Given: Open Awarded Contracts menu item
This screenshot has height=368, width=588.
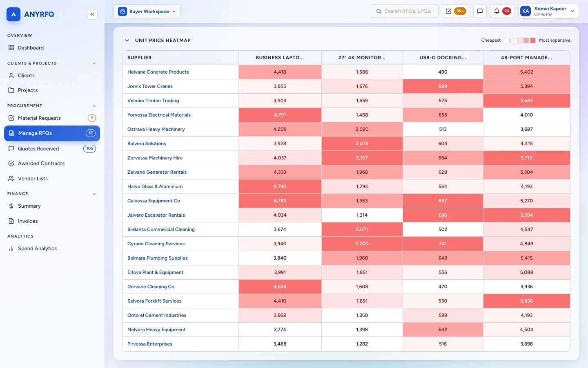Looking at the screenshot, I should [52, 164].
